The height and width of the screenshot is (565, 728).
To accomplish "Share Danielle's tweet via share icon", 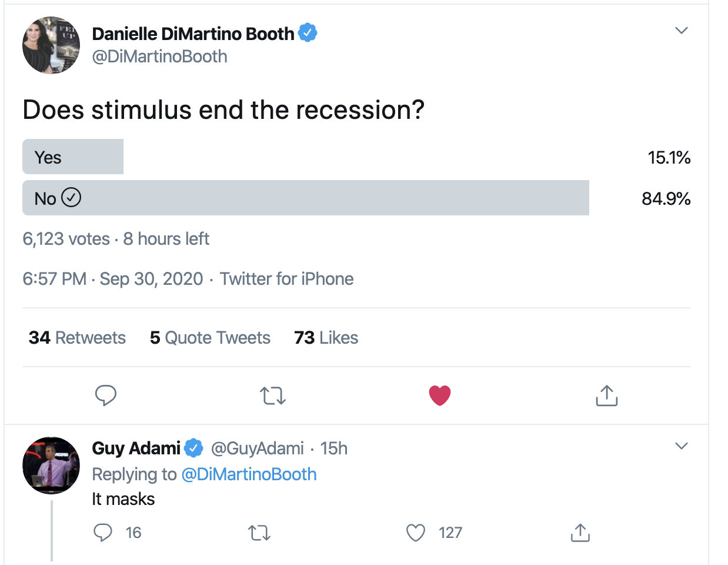I will point(607,395).
